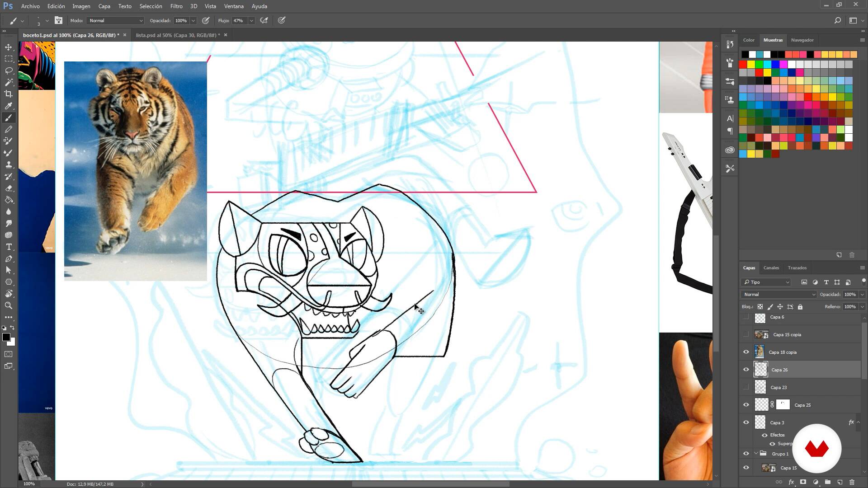Toggle Quick Mask mode

click(9, 354)
